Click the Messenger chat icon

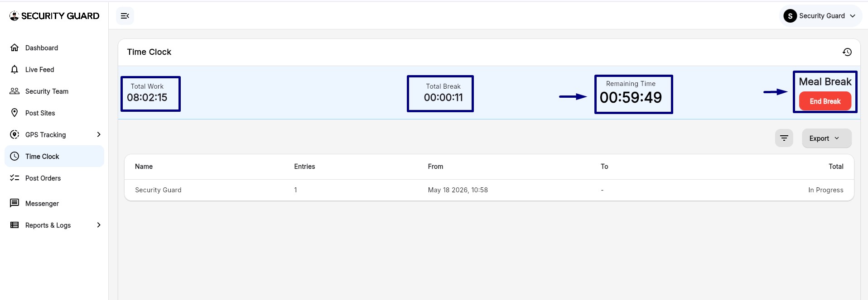point(14,203)
